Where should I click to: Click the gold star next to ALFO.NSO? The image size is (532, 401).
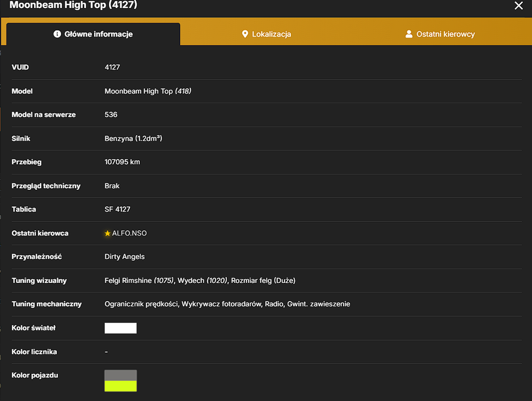[107, 234]
